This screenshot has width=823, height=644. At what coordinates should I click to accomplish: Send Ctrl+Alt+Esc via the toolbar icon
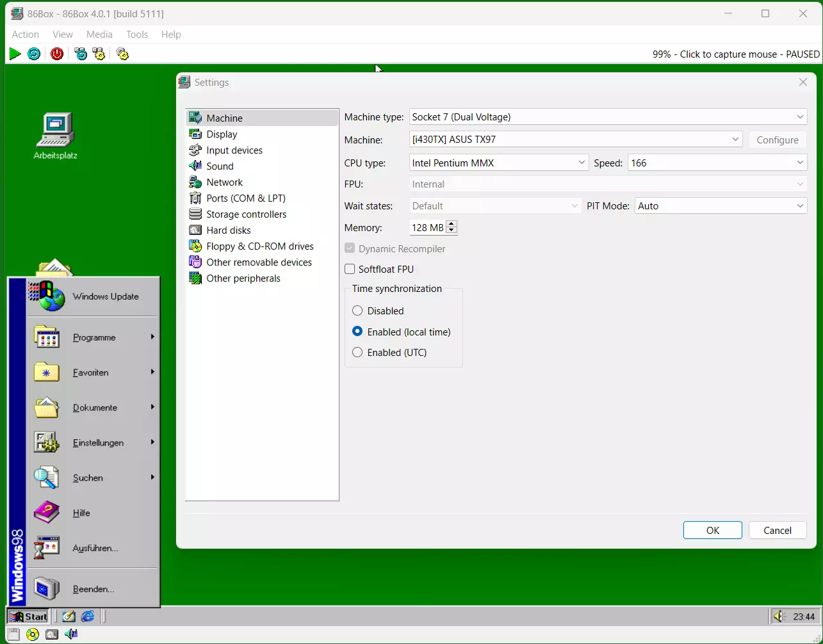pyautogui.click(x=99, y=54)
